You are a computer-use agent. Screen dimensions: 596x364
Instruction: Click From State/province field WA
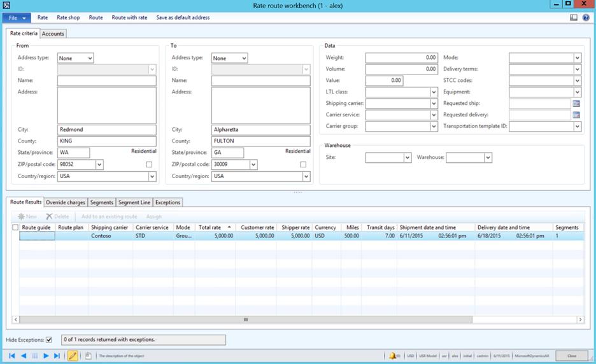click(x=74, y=152)
